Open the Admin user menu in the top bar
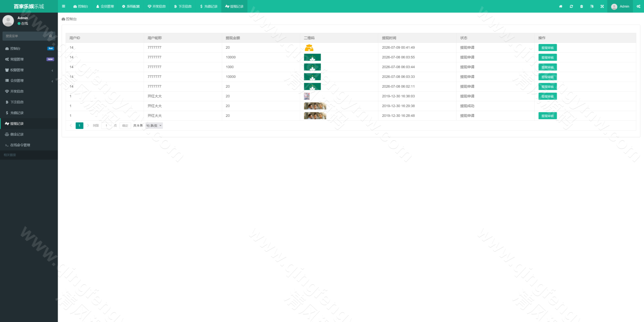Screen dimensions: 644x322 tap(620, 6)
